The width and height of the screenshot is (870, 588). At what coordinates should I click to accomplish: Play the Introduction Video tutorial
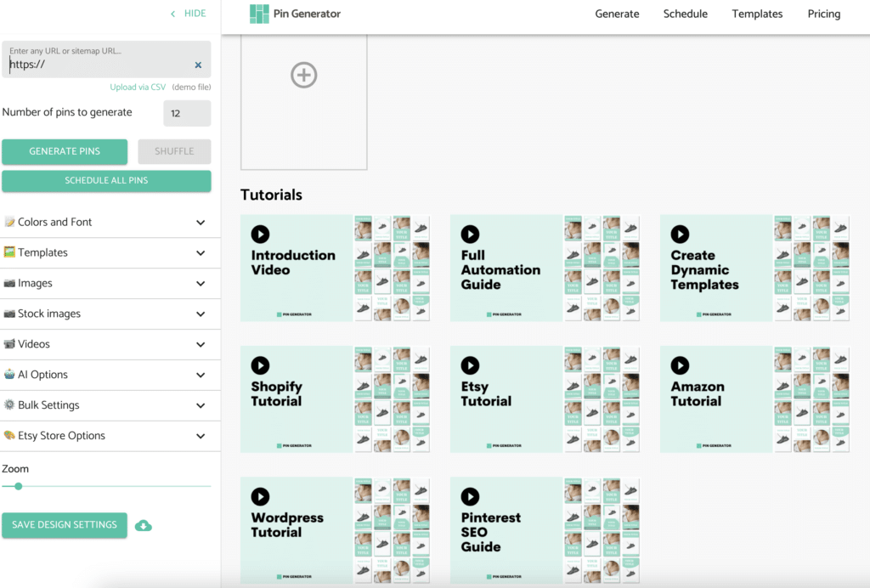pyautogui.click(x=260, y=234)
